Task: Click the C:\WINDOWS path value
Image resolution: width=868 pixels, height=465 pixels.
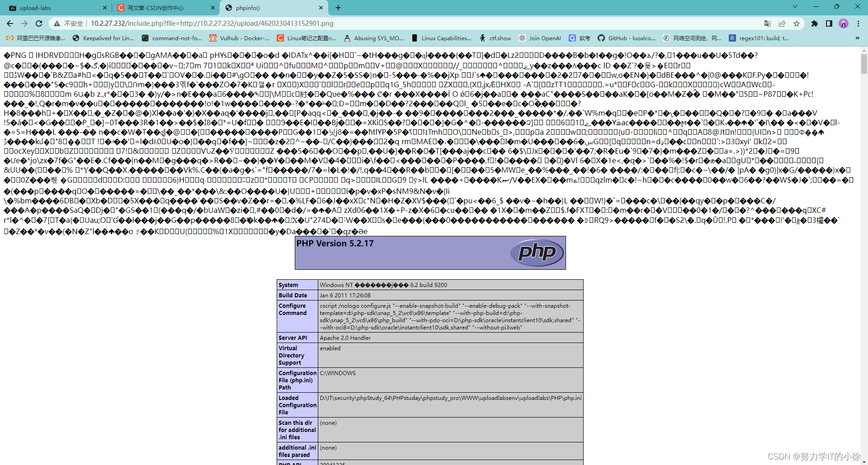Action: click(338, 373)
